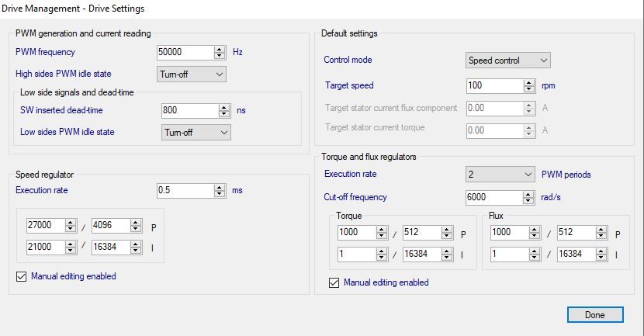Toggle Speed regulator Manual editing enabled checkbox
The width and height of the screenshot is (644, 336).
pyautogui.click(x=22, y=276)
